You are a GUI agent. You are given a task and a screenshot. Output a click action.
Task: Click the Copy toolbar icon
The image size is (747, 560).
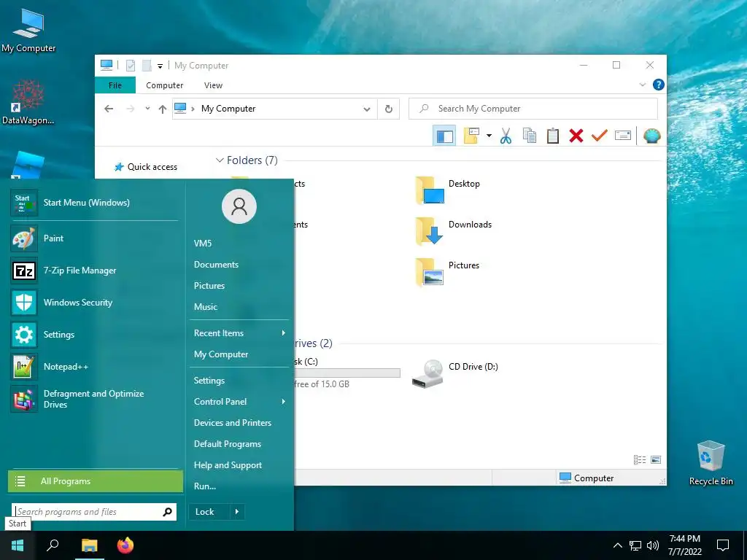point(530,136)
